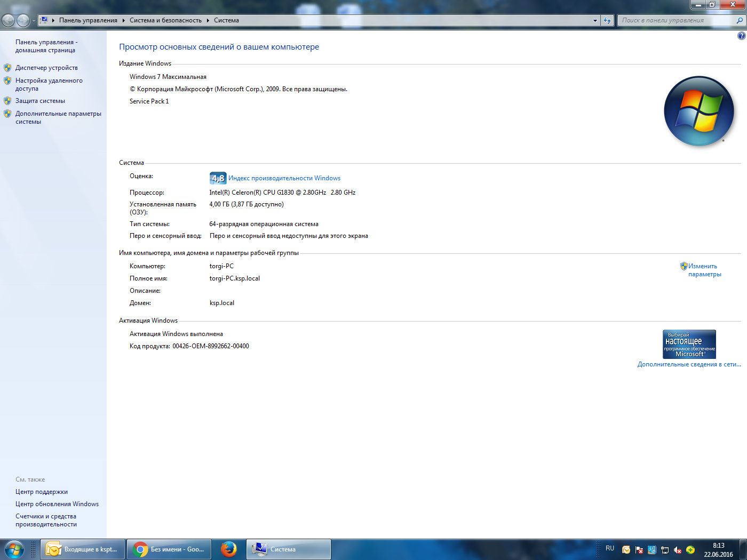Viewport: 747px width, 560px height.
Task: Select text "Service Pack 1"
Action: pos(149,101)
